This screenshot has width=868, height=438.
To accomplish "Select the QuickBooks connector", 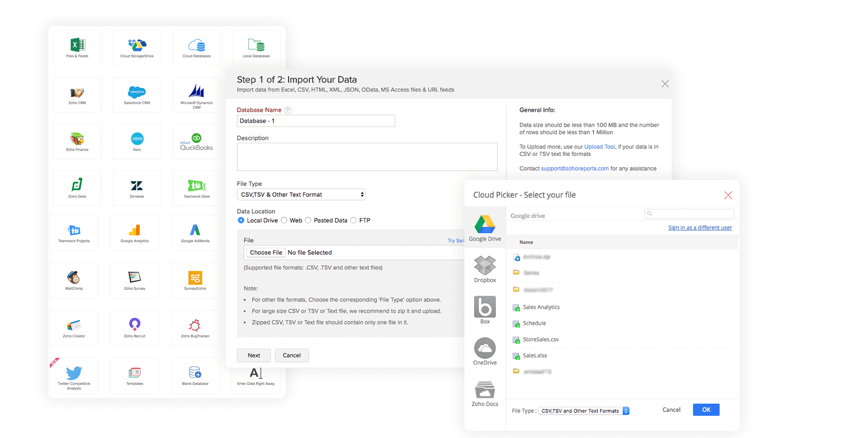I will click(197, 141).
